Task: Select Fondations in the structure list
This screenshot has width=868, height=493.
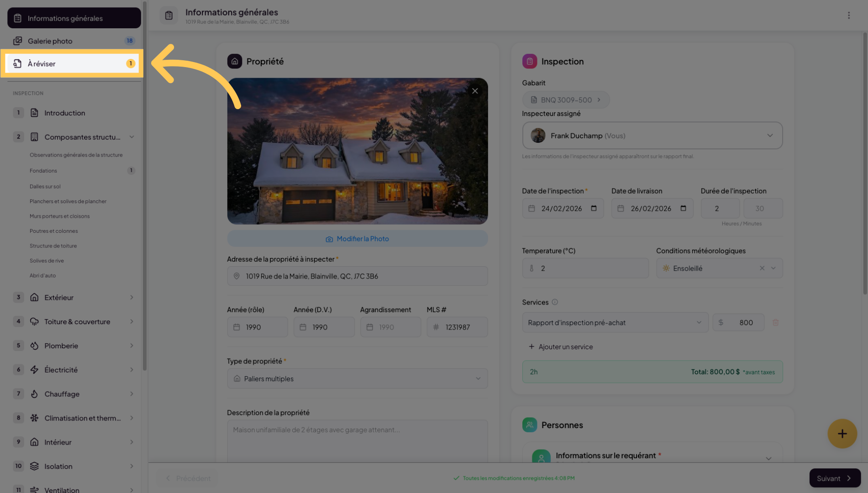Action: (x=43, y=171)
